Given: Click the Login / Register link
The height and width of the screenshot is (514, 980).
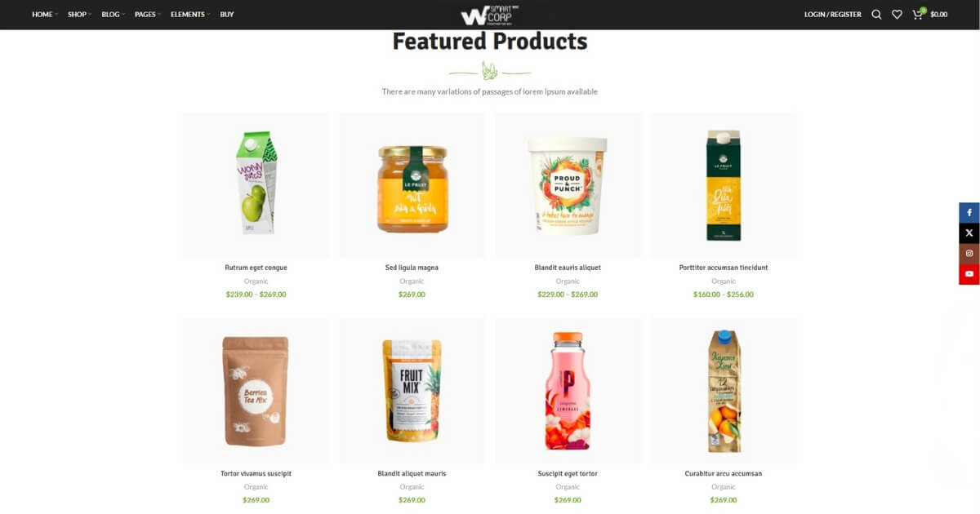Looking at the screenshot, I should (832, 15).
